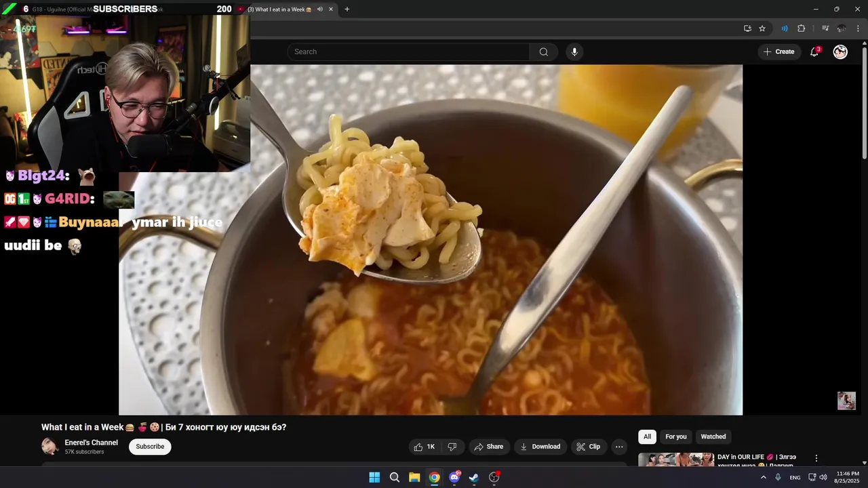Click small channel watermark in player
Screen dimensions: 868x488
[x=846, y=401]
